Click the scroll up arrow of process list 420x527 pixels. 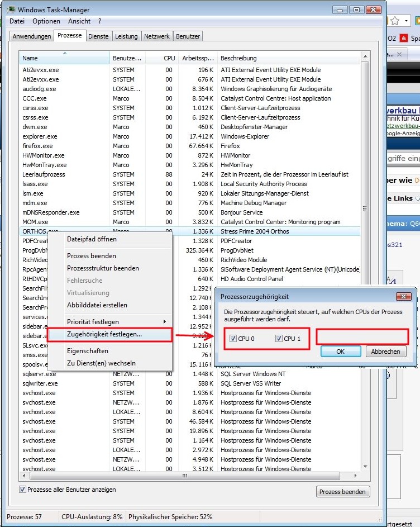365,56
